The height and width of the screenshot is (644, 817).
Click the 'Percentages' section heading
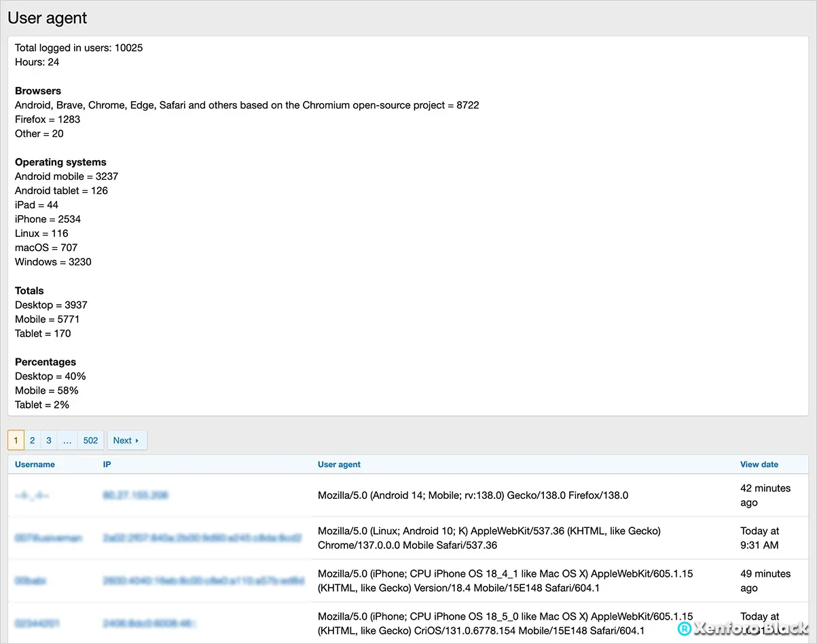point(46,362)
